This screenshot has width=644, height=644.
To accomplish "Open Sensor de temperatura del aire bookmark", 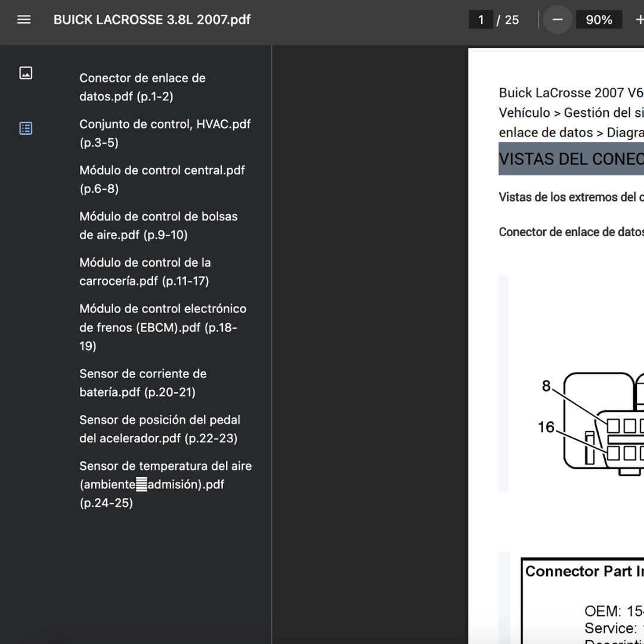I will click(165, 484).
